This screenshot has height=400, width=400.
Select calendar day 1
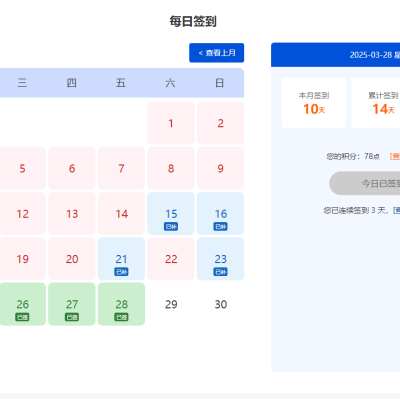(x=171, y=123)
